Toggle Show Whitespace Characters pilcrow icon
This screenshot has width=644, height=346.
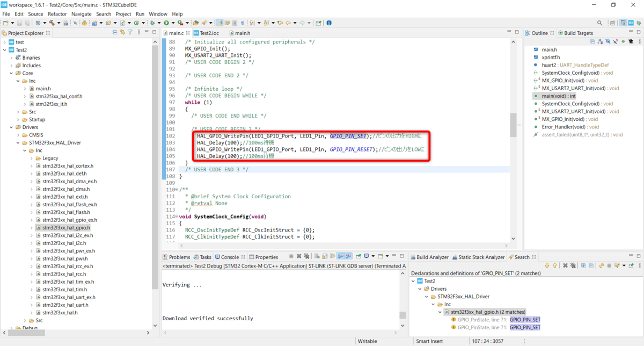click(x=242, y=23)
